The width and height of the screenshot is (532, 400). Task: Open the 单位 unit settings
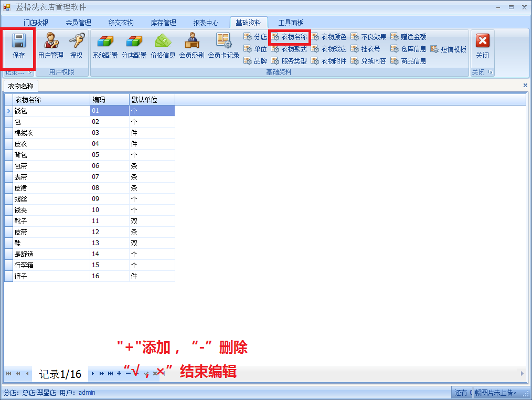pyautogui.click(x=255, y=49)
